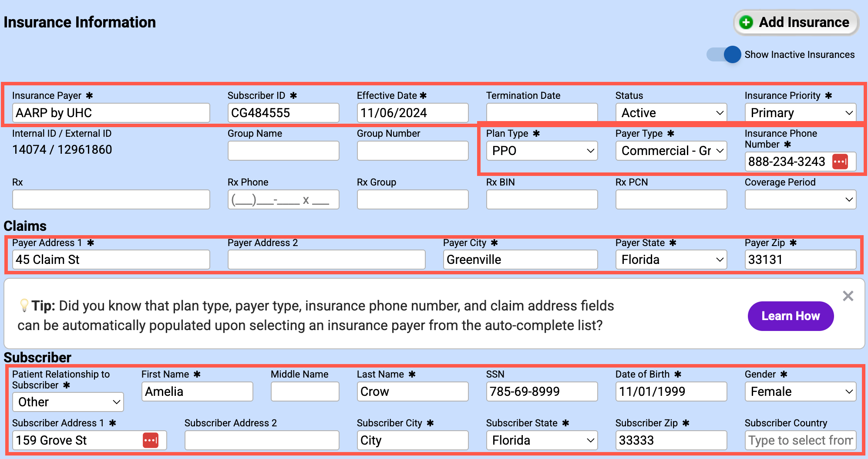
Task: Click the Add Insurance button
Action: click(796, 22)
